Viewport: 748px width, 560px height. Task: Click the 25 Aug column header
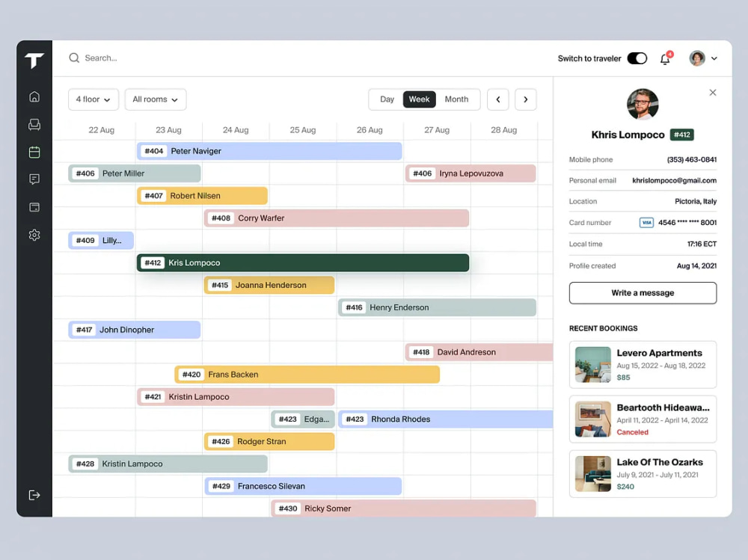pyautogui.click(x=303, y=130)
